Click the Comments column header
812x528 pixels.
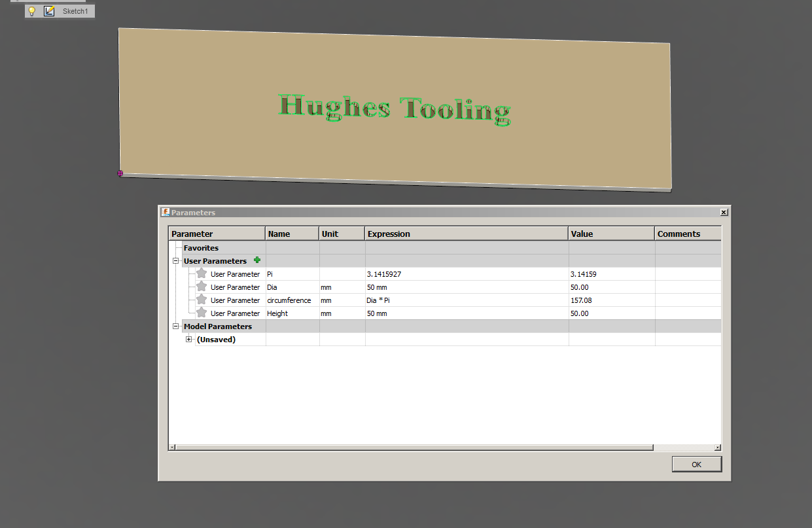(x=688, y=234)
